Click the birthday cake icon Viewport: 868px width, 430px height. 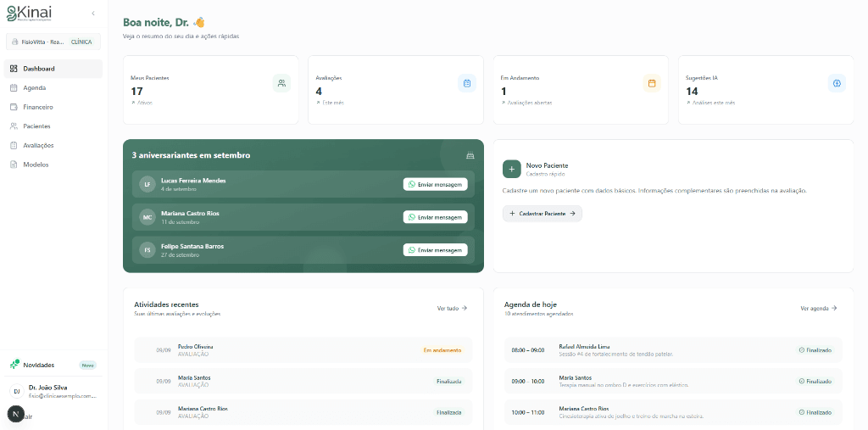click(x=470, y=156)
